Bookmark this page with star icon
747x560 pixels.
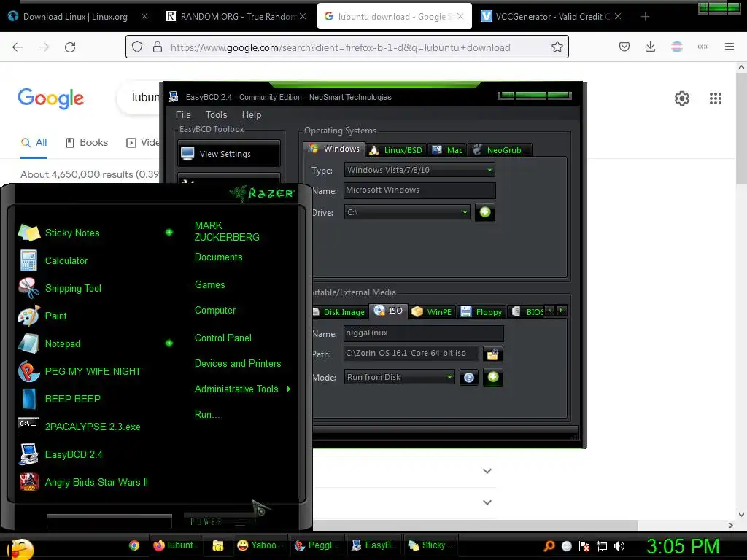pyautogui.click(x=557, y=47)
